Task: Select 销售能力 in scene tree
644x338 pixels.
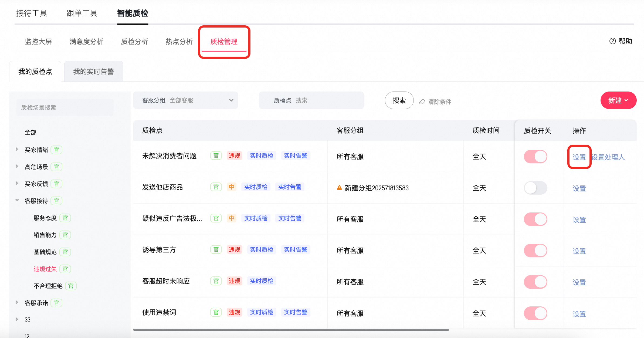Action: coord(45,235)
